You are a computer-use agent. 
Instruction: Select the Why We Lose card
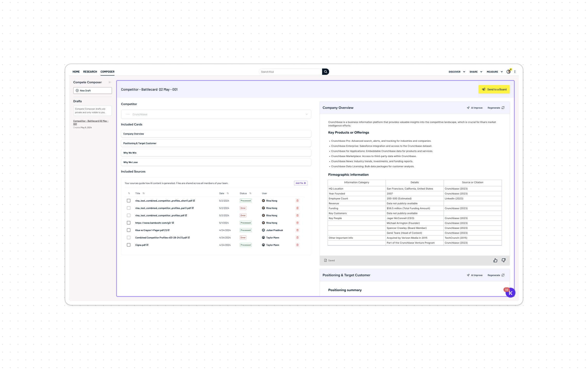(x=216, y=162)
